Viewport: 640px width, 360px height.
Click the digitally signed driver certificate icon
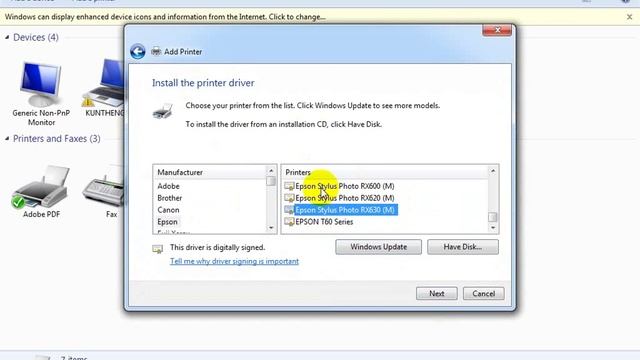tap(158, 249)
